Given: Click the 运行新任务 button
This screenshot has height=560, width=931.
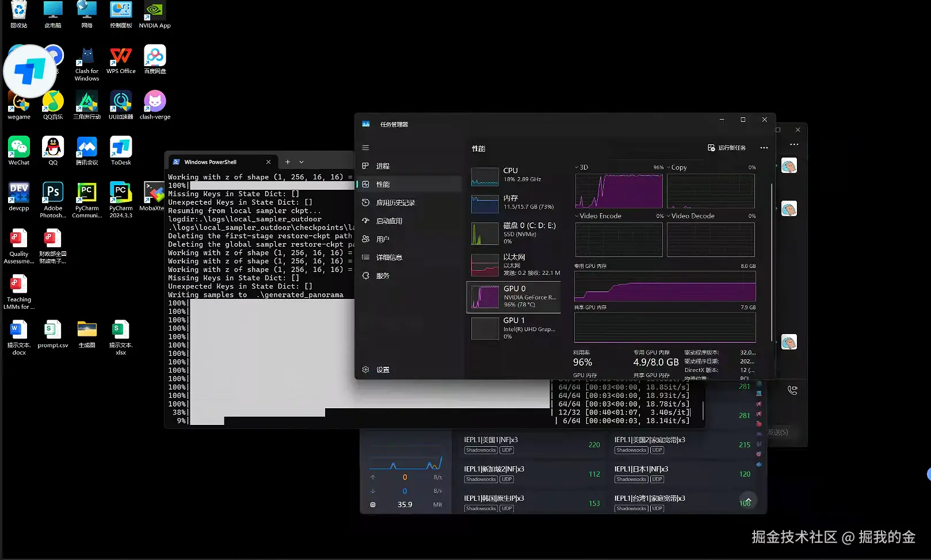Looking at the screenshot, I should [x=728, y=148].
